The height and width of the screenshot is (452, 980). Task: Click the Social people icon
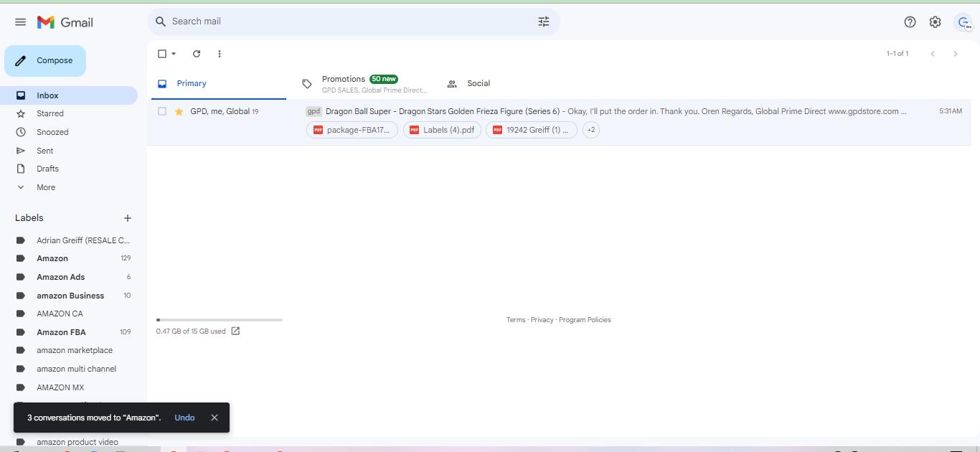[452, 84]
